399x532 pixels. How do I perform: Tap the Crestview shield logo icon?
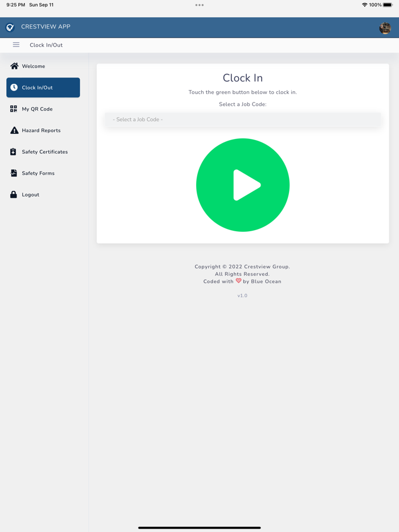coord(10,27)
